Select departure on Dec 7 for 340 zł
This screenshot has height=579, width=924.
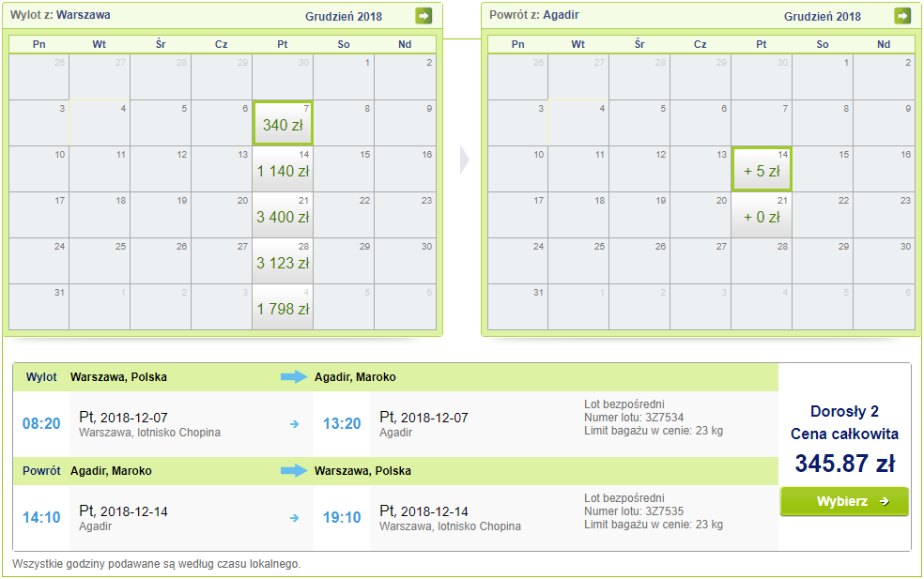[x=283, y=124]
